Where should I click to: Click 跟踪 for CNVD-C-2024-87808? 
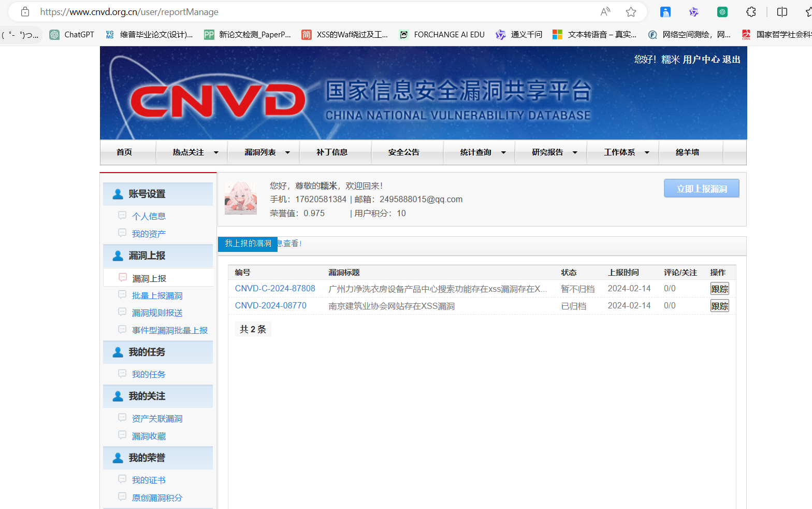719,289
